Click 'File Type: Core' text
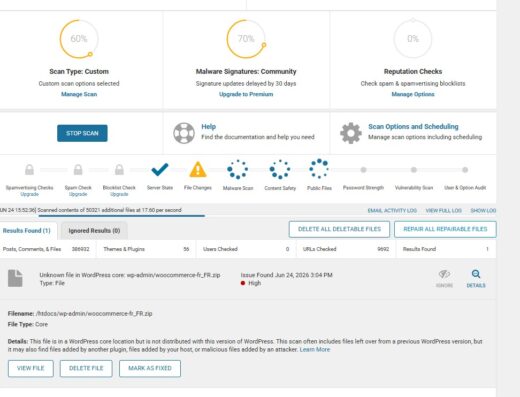 click(x=28, y=324)
